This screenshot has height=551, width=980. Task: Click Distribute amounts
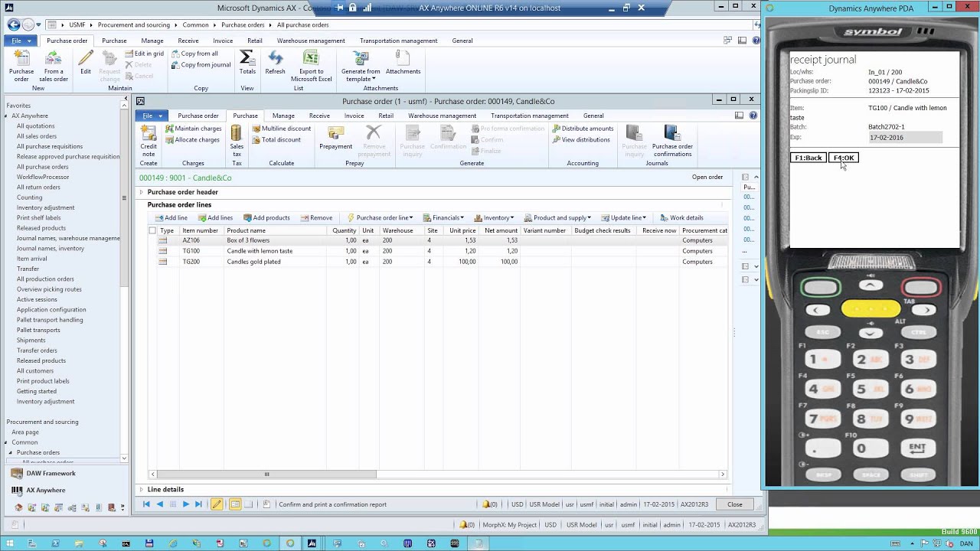tap(583, 129)
